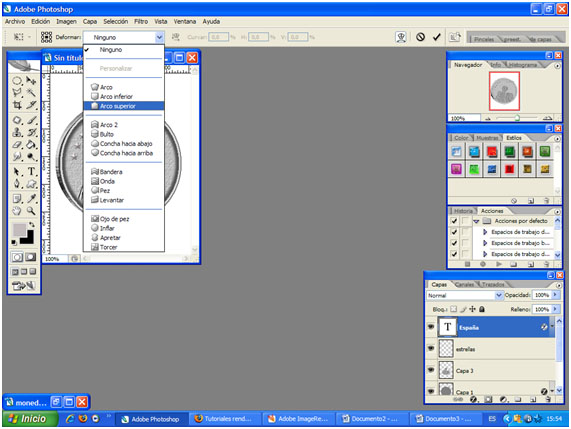Select the Elliptical Marquee tool
This screenshot has height=429, width=571.
pos(17,81)
